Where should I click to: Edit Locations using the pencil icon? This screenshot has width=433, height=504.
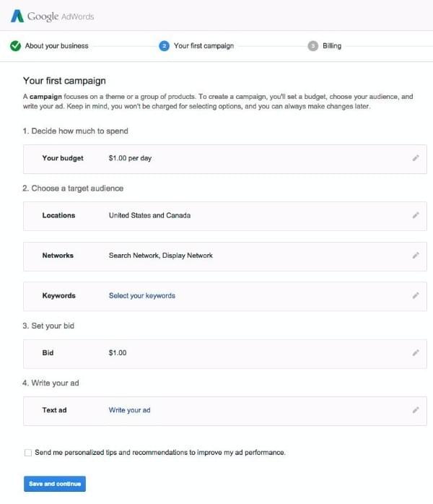coord(416,215)
